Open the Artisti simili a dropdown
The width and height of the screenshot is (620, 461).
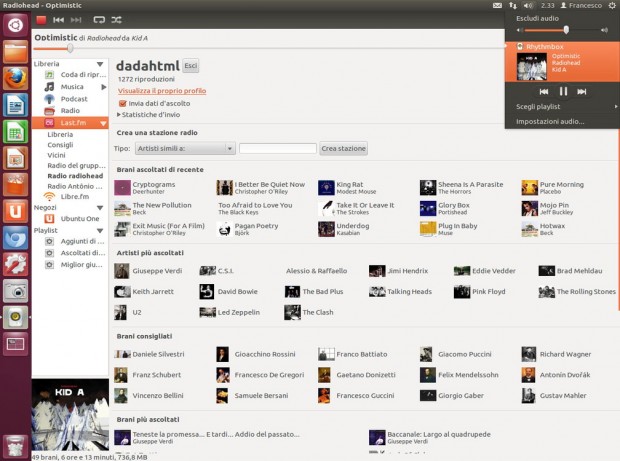185,149
